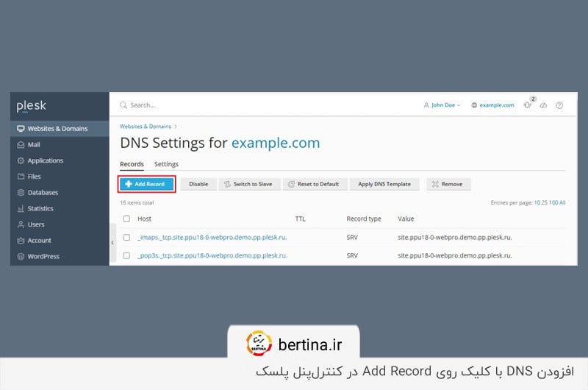Check the _pop3s._tcp record checkbox
Viewport: 588px width, 390px height.
[126, 255]
